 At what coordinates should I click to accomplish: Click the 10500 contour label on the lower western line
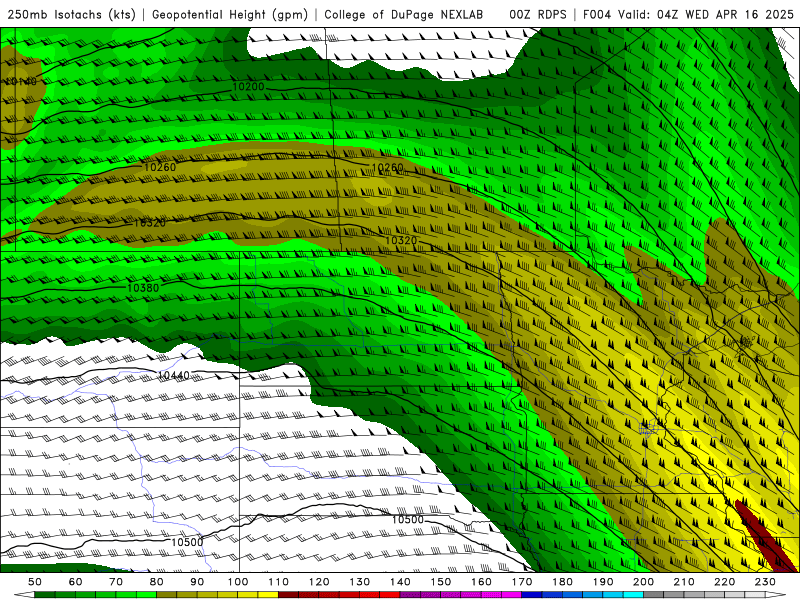187,542
